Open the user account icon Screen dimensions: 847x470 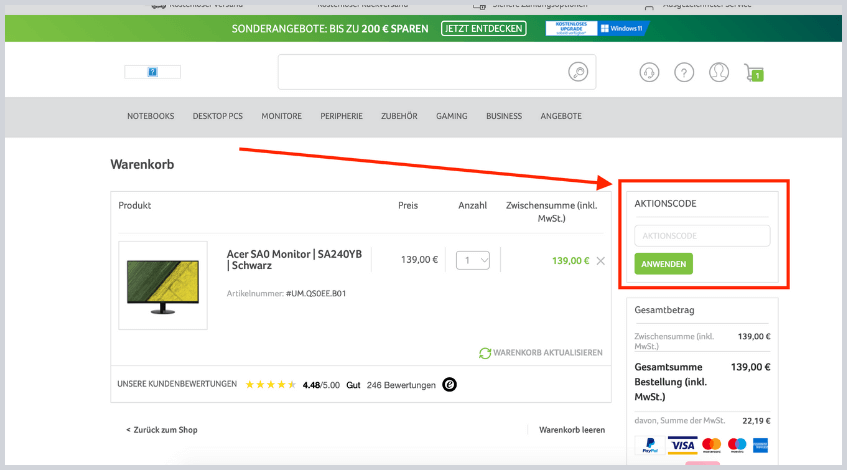(x=719, y=72)
